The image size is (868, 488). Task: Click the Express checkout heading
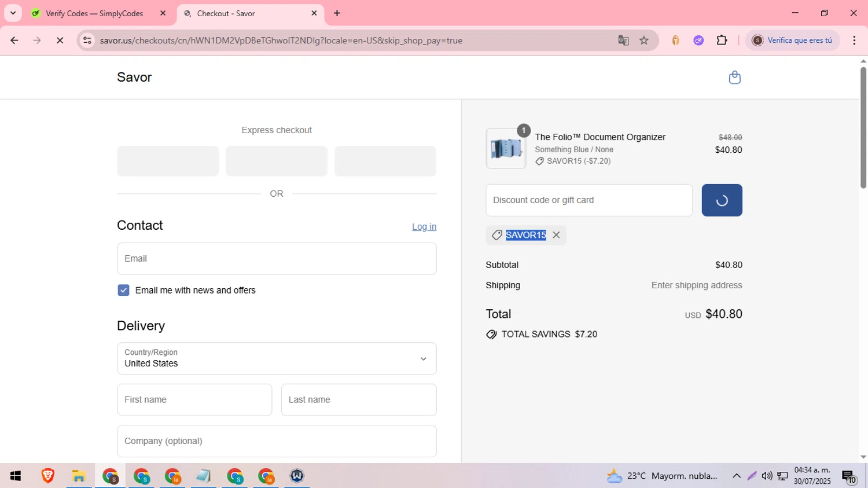pyautogui.click(x=277, y=130)
